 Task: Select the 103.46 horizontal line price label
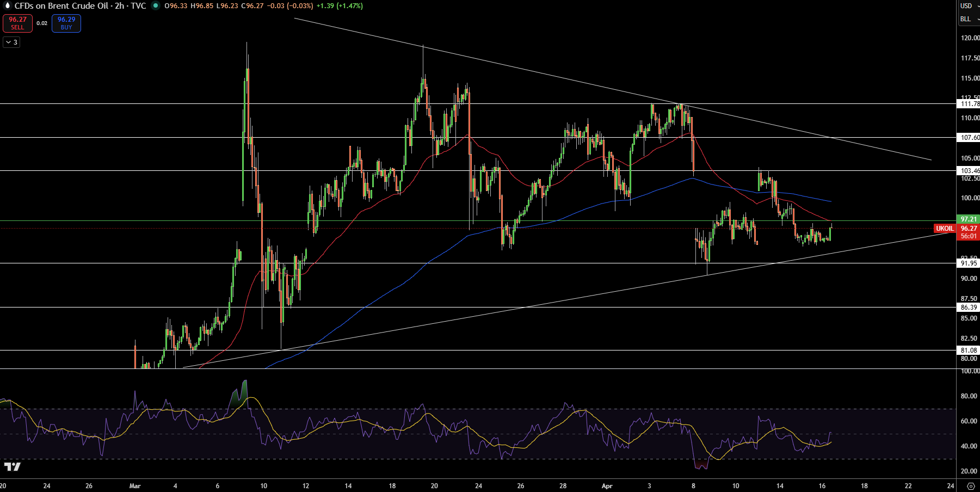(969, 171)
